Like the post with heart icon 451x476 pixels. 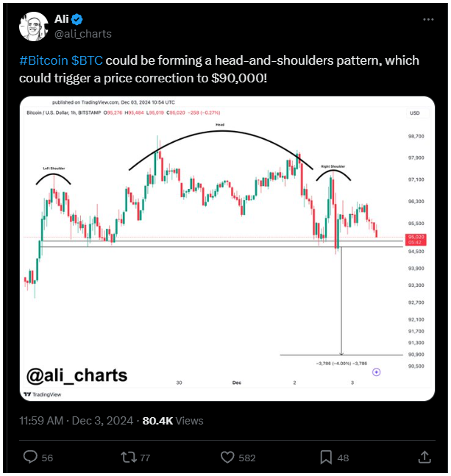(x=227, y=457)
